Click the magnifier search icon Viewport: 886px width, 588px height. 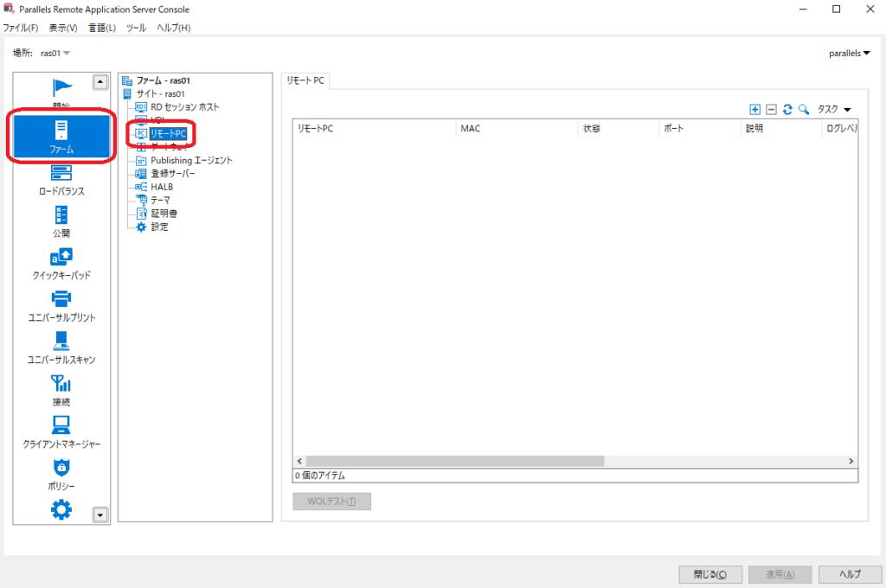coord(803,110)
